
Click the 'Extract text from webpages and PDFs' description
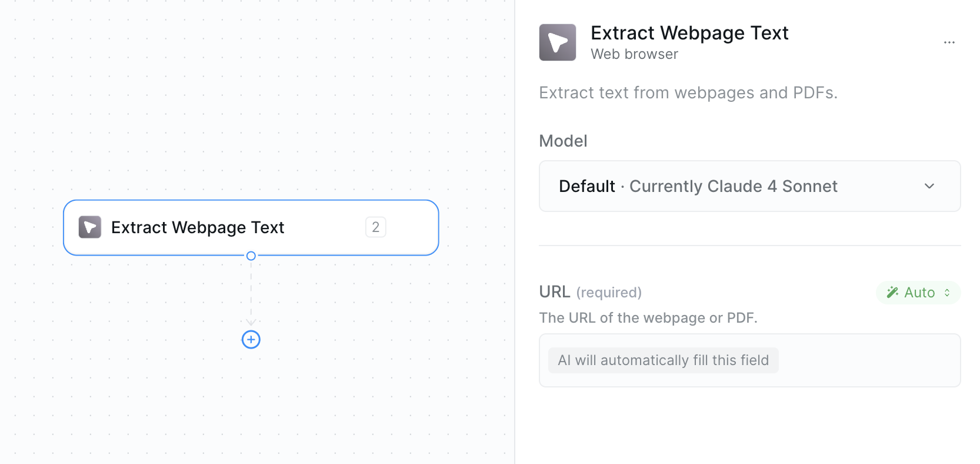pyautogui.click(x=688, y=93)
